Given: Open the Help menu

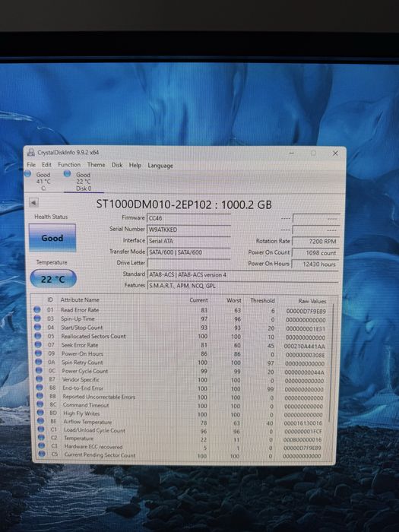Looking at the screenshot, I should point(135,165).
